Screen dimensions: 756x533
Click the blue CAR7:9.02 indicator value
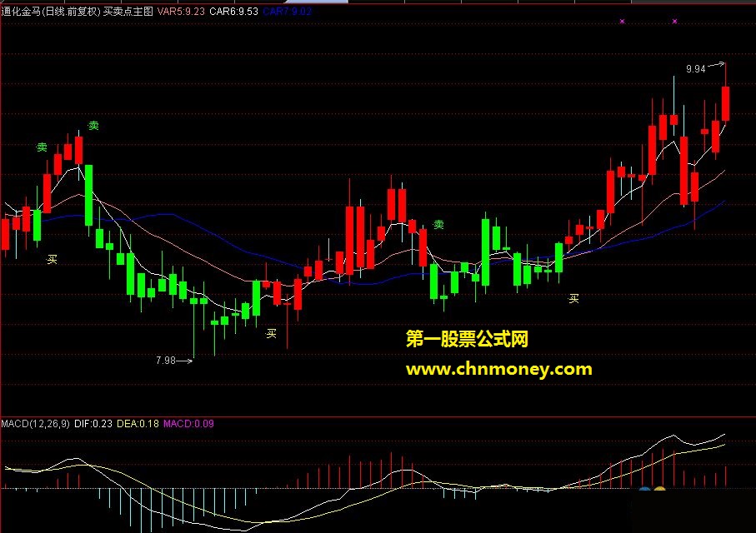288,11
